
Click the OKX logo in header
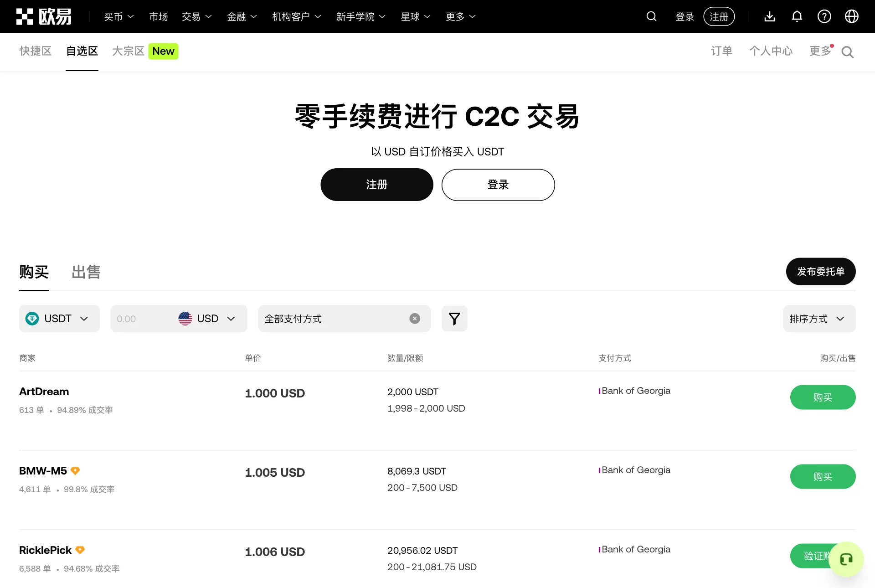click(x=44, y=16)
